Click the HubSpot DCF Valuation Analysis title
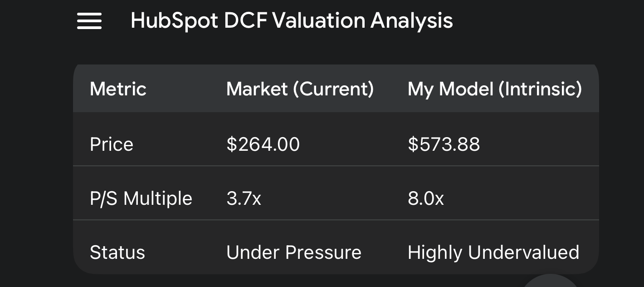The width and height of the screenshot is (644, 287). 292,21
